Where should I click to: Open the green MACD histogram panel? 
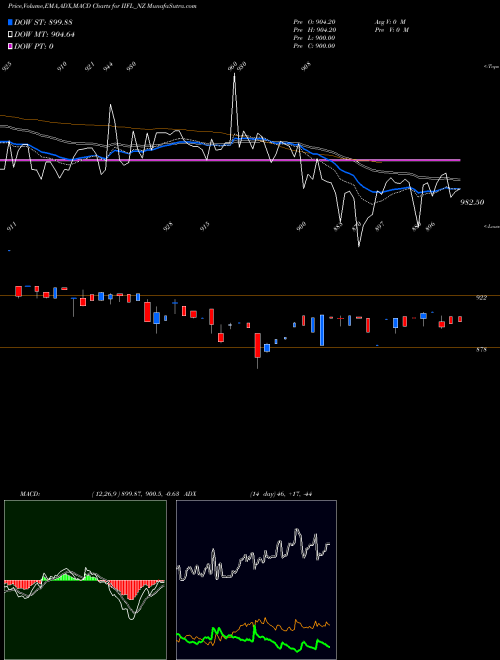coord(85,580)
